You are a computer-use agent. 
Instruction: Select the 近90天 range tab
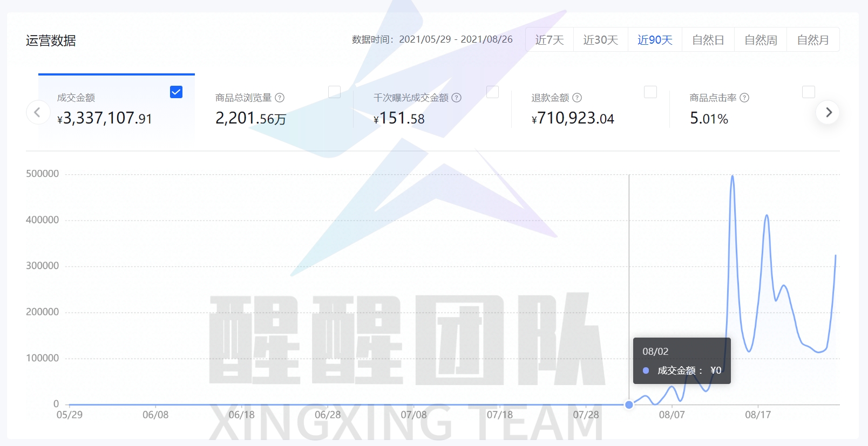pos(655,40)
